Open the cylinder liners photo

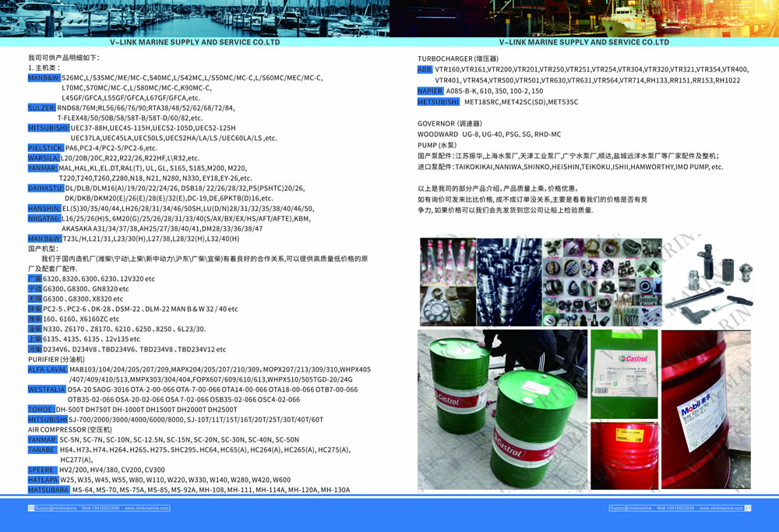point(509,282)
